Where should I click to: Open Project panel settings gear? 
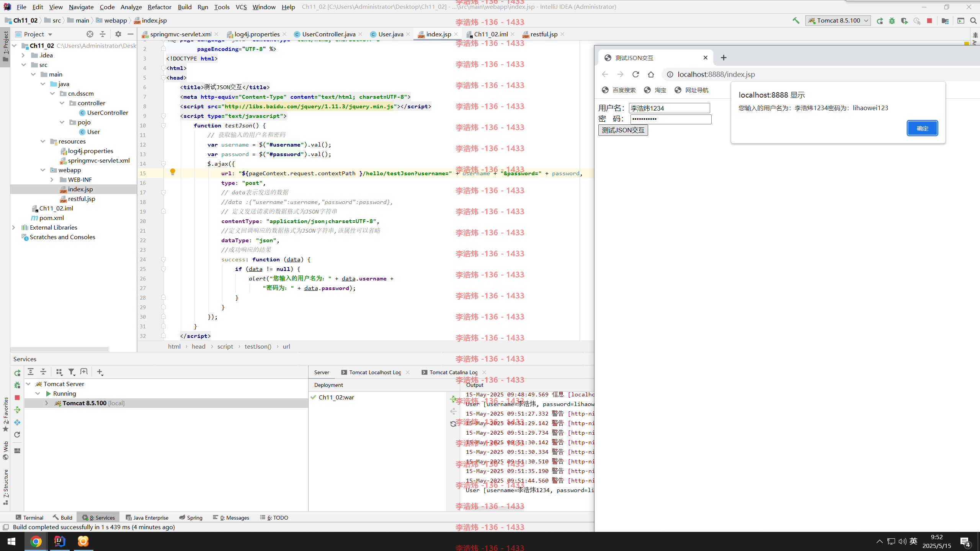click(x=118, y=34)
